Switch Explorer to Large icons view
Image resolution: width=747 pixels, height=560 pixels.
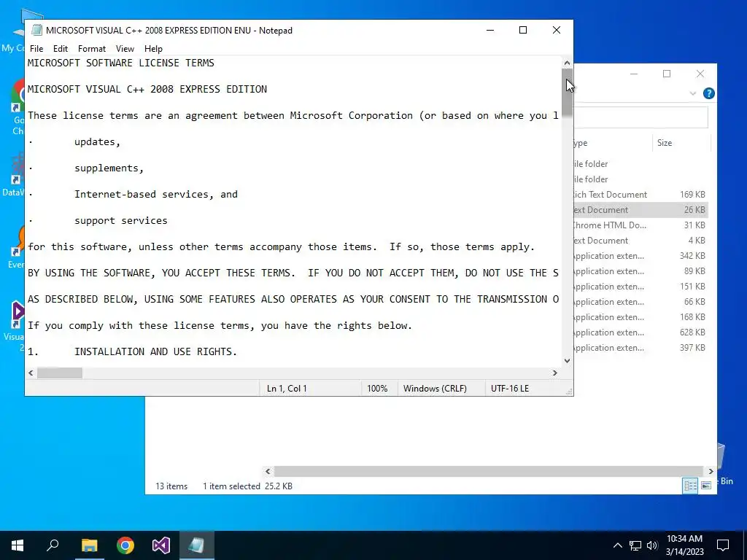point(706,486)
